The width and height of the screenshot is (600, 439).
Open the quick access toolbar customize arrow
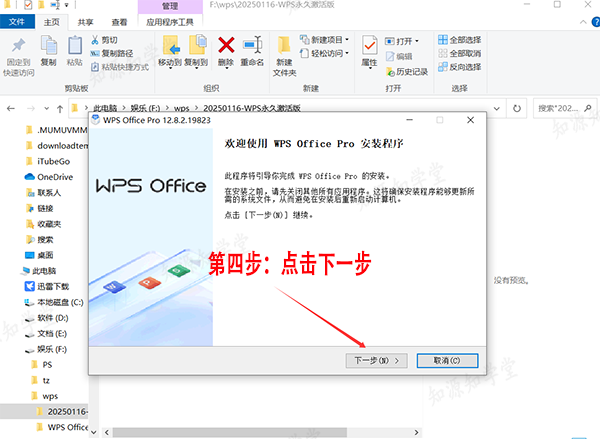(x=66, y=5)
